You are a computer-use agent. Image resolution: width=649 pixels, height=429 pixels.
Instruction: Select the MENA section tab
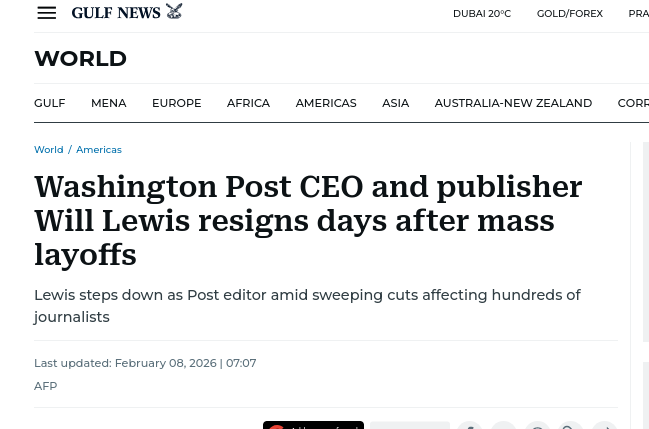(108, 103)
